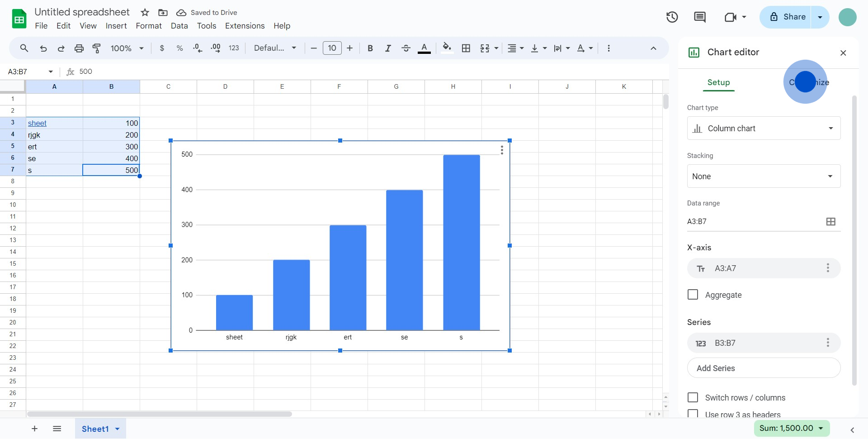Open version history clock icon
The image size is (868, 439).
coord(672,17)
